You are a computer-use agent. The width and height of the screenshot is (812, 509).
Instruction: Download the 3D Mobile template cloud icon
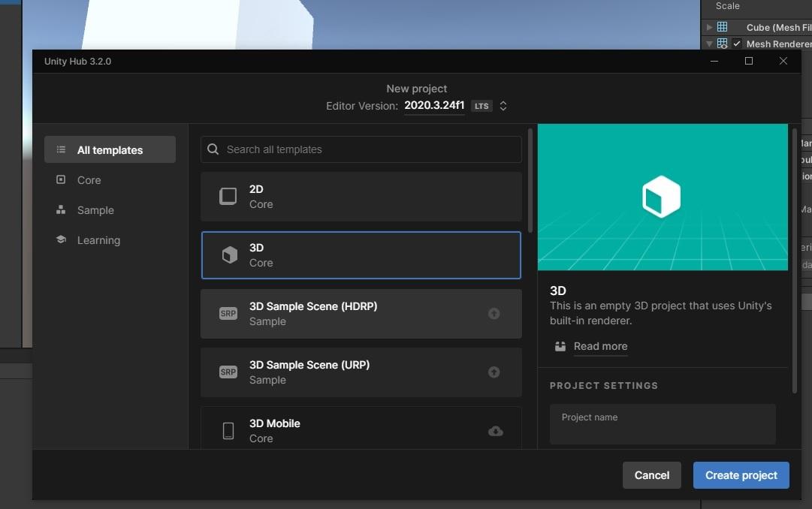coord(496,431)
